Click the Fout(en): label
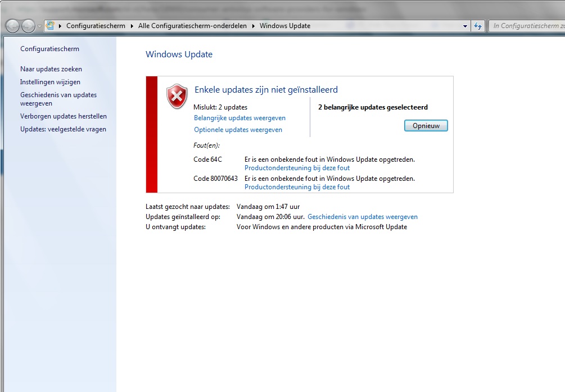The height and width of the screenshot is (392, 565). point(206,145)
